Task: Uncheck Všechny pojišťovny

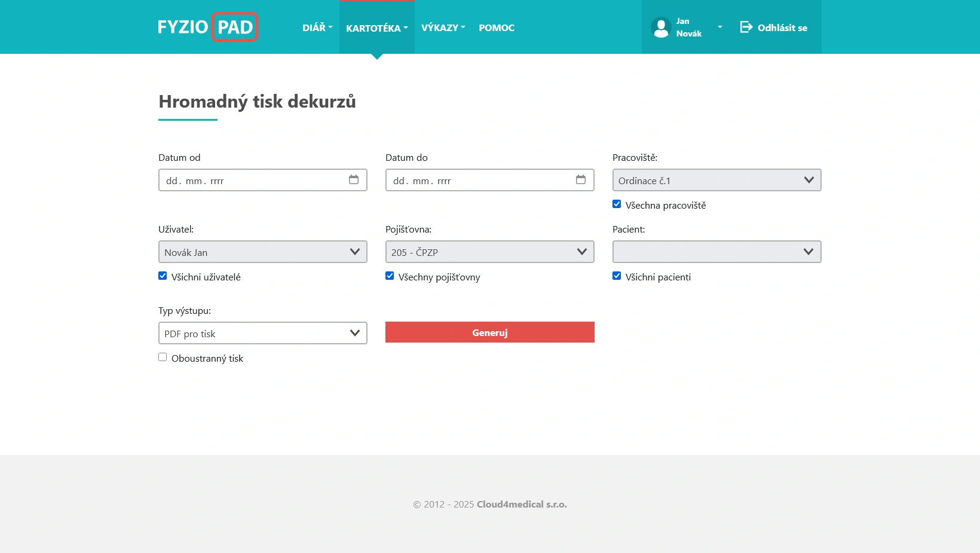Action: (x=390, y=276)
